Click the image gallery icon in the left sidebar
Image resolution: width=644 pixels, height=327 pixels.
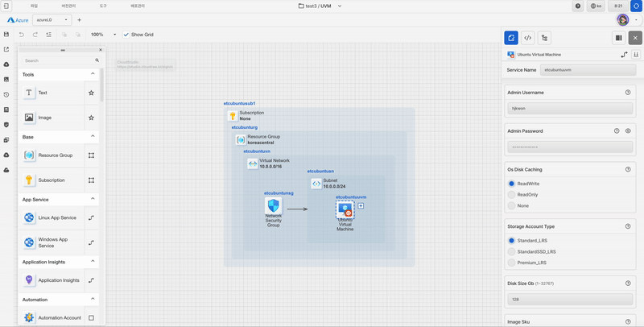6,79
